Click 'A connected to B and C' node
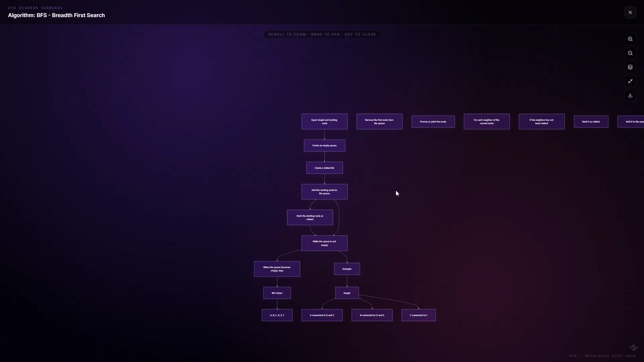The image size is (644, 362). coord(322,315)
